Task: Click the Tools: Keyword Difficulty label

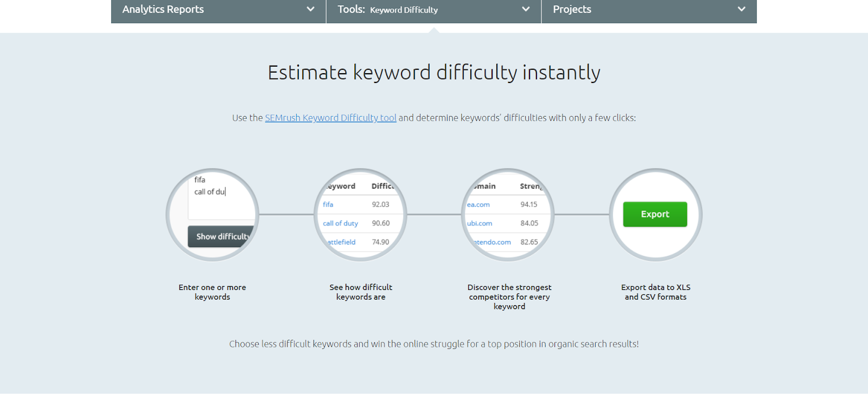Action: point(387,9)
